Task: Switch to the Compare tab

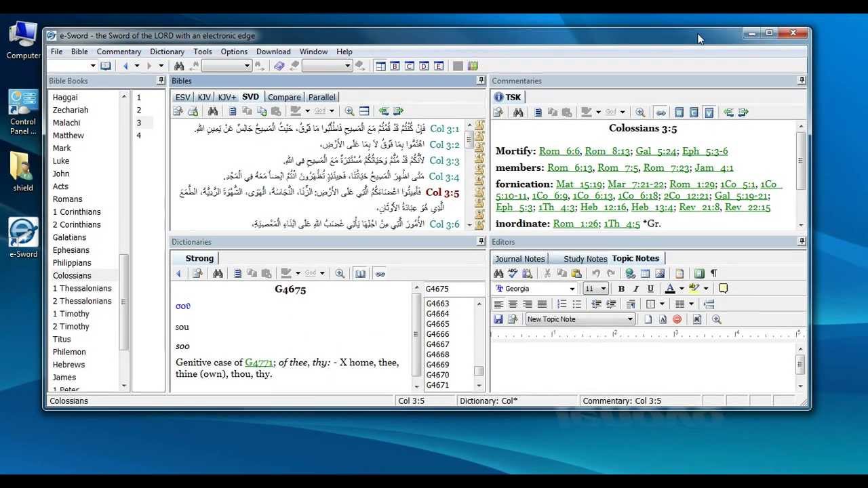Action: (x=284, y=97)
